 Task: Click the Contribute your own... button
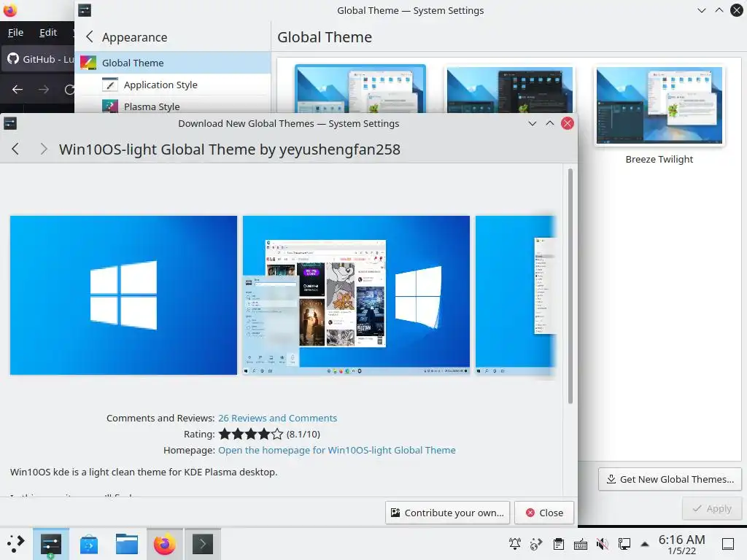click(x=447, y=513)
